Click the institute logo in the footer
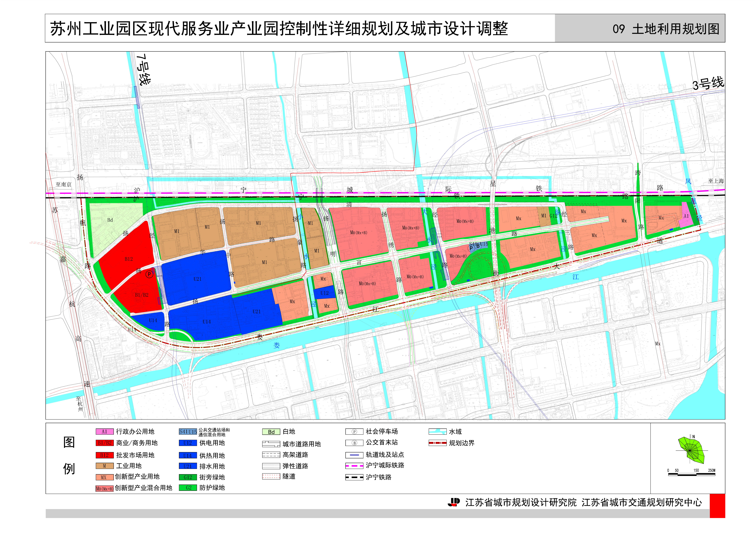The width and height of the screenshot is (756, 535). pos(454,502)
